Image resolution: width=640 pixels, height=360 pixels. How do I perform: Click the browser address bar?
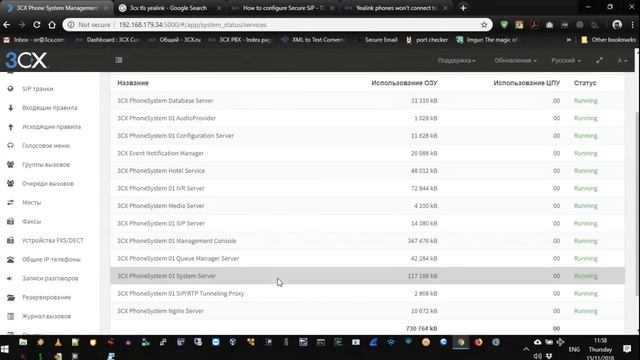point(278,25)
